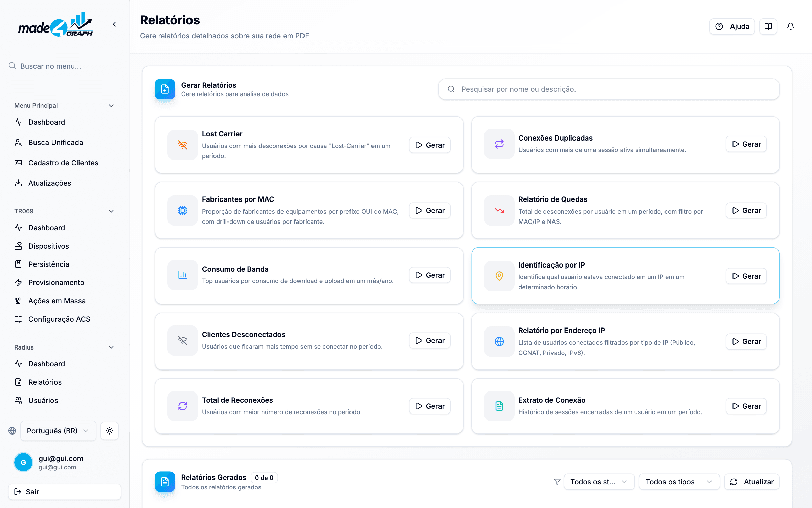Open the Português (BR) language dropdown
The image size is (812, 508).
tap(58, 431)
